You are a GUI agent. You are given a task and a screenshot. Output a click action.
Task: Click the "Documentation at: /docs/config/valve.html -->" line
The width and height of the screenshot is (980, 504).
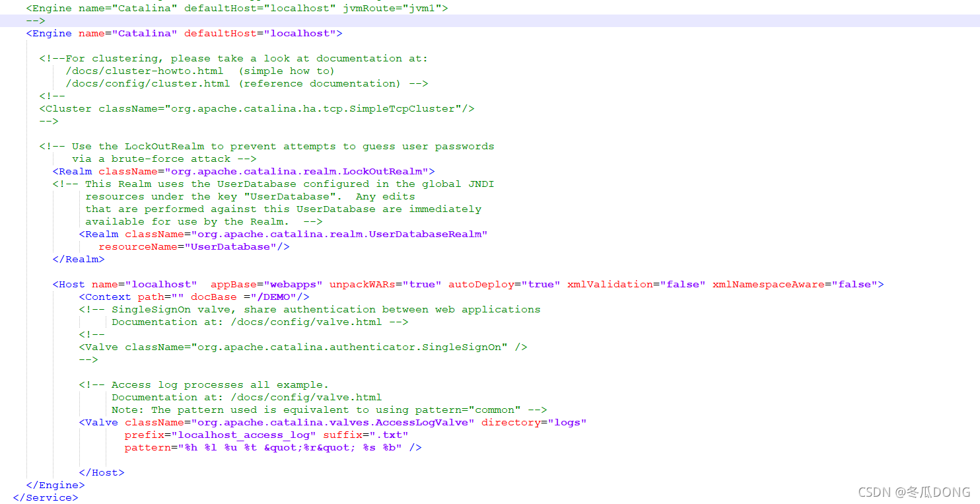tap(260, 322)
